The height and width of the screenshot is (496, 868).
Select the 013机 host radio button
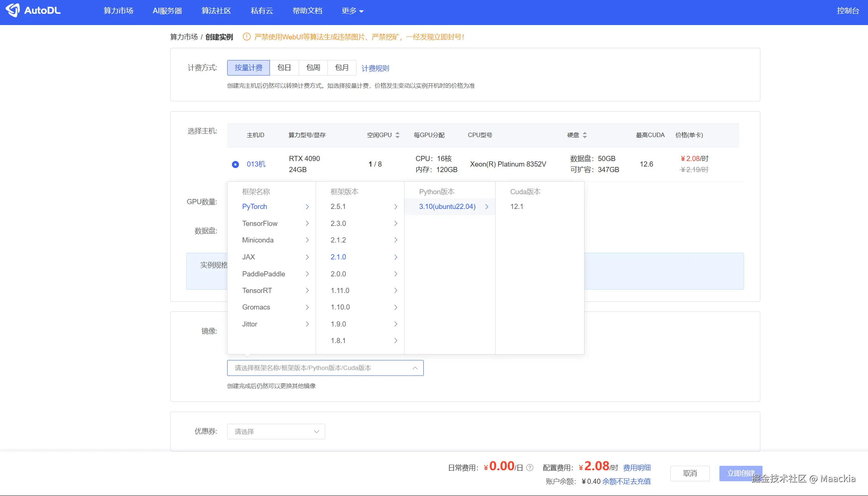tap(235, 164)
